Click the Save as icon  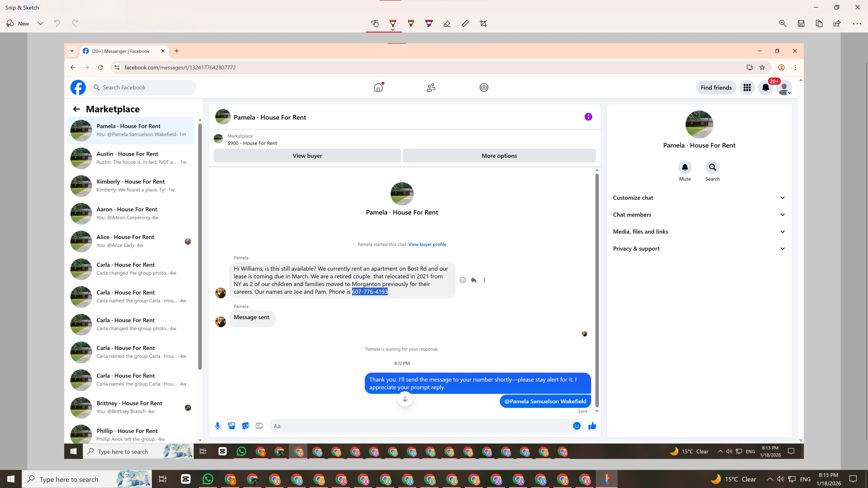801,23
